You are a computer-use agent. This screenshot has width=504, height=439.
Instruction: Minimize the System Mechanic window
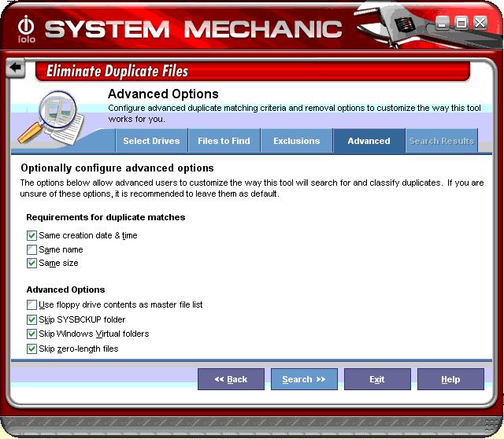[x=443, y=24]
